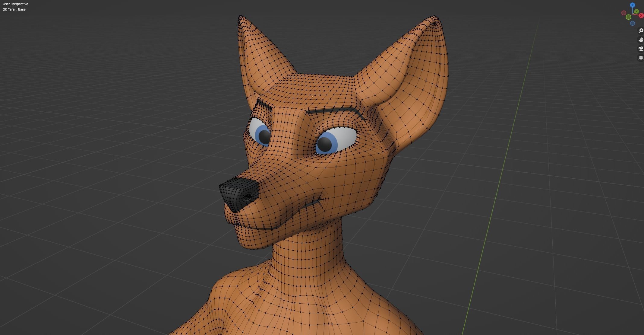
Task: Click the pan view hand icon
Action: click(x=641, y=40)
